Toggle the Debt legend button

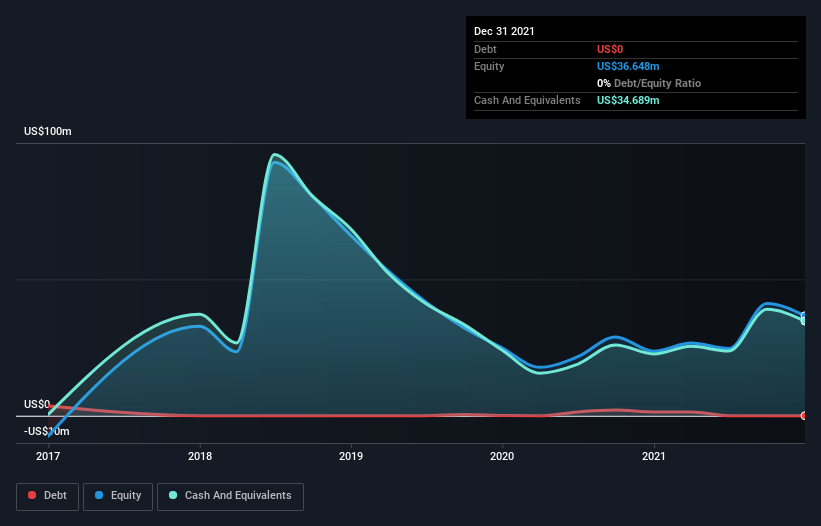click(x=47, y=496)
